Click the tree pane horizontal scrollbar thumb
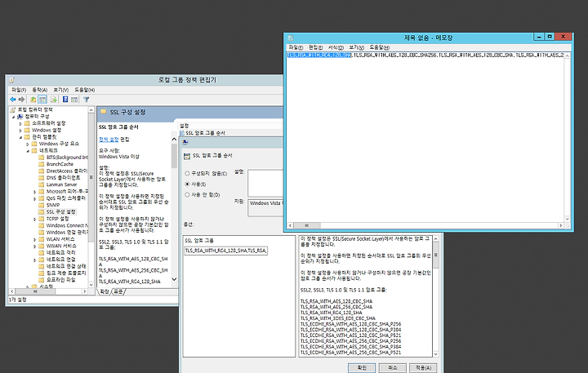This screenshot has height=373, width=588. 35,291
